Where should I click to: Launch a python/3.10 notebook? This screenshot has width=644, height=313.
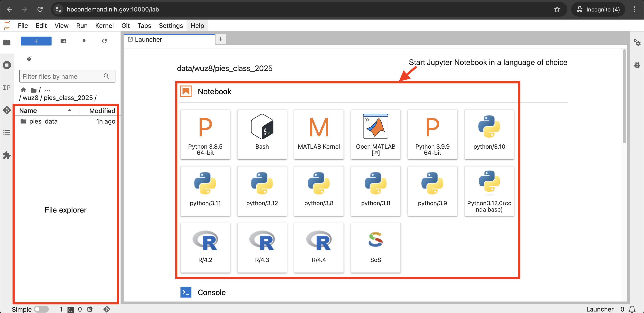tap(489, 134)
